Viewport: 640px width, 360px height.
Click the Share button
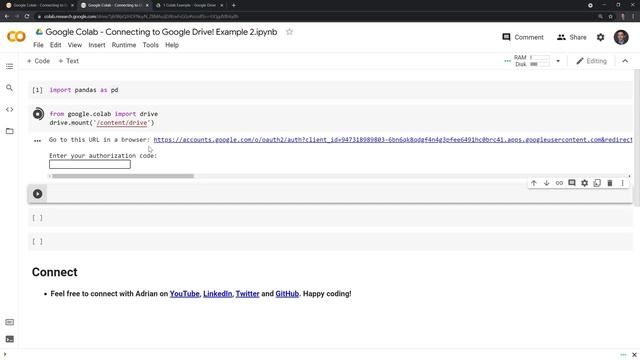[572, 37]
